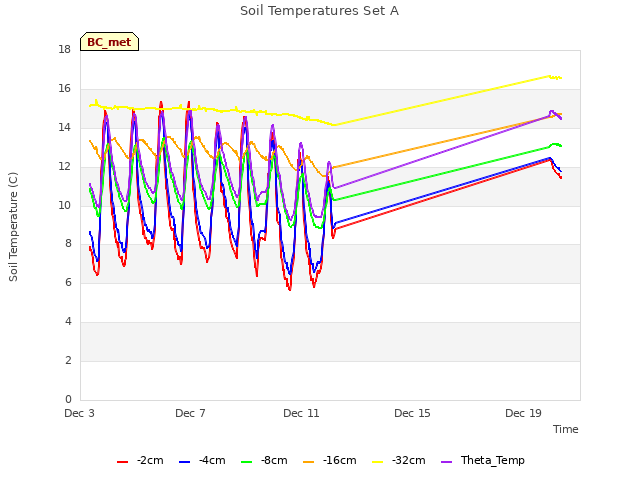Click the 14 y-axis tick label
The width and height of the screenshot is (640, 480).
[x=64, y=128]
